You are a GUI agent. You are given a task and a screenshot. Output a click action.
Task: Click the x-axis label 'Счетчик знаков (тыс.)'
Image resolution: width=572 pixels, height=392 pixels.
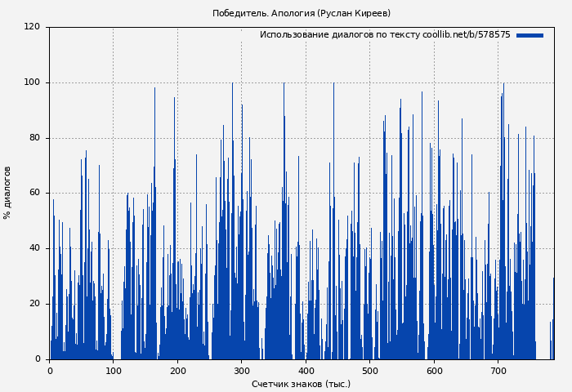pos(301,384)
